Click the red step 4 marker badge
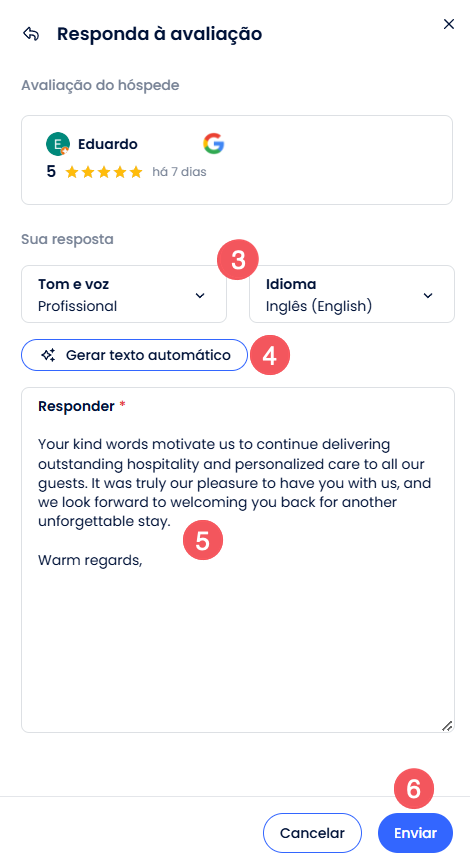 (270, 355)
